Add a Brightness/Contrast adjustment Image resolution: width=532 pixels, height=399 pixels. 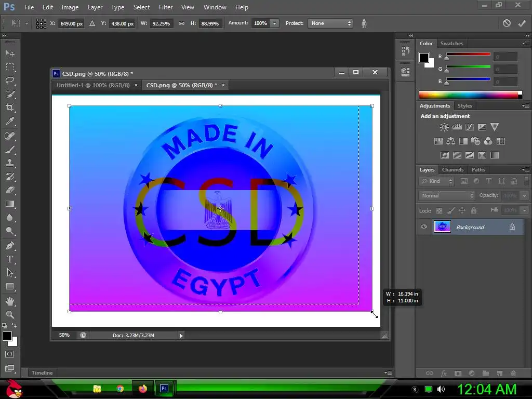[x=444, y=127]
